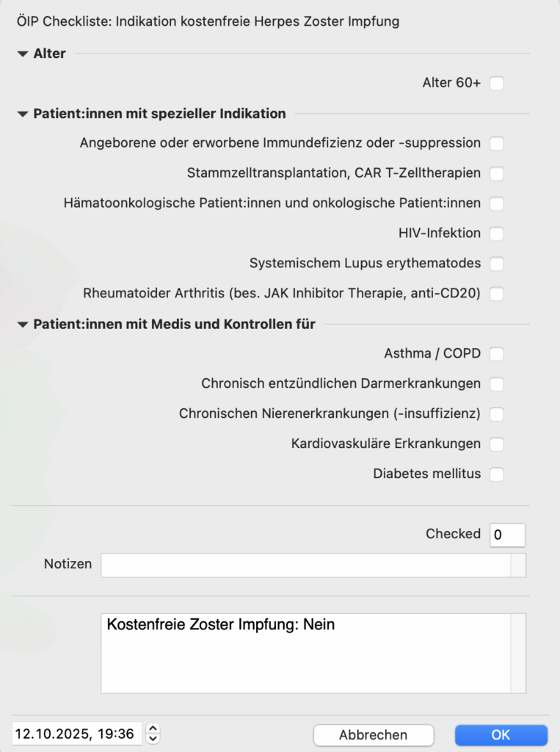Confirm the checklist with OK

[501, 735]
